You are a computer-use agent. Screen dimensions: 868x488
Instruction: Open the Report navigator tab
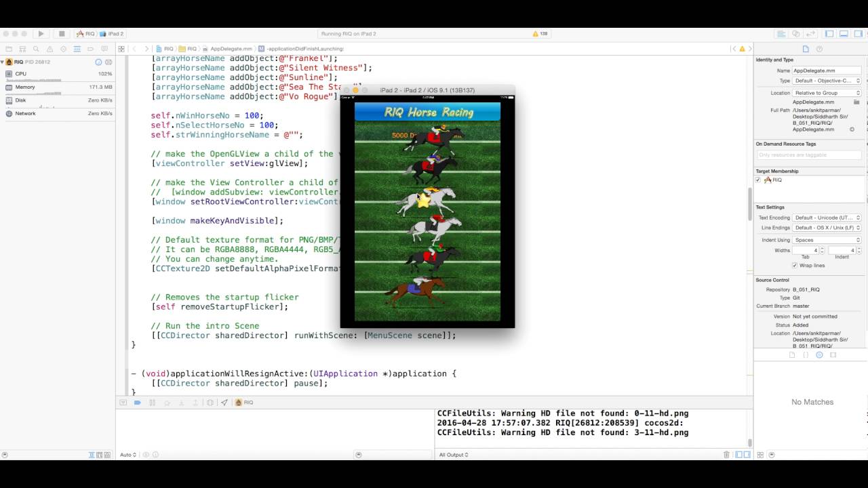[x=106, y=49]
